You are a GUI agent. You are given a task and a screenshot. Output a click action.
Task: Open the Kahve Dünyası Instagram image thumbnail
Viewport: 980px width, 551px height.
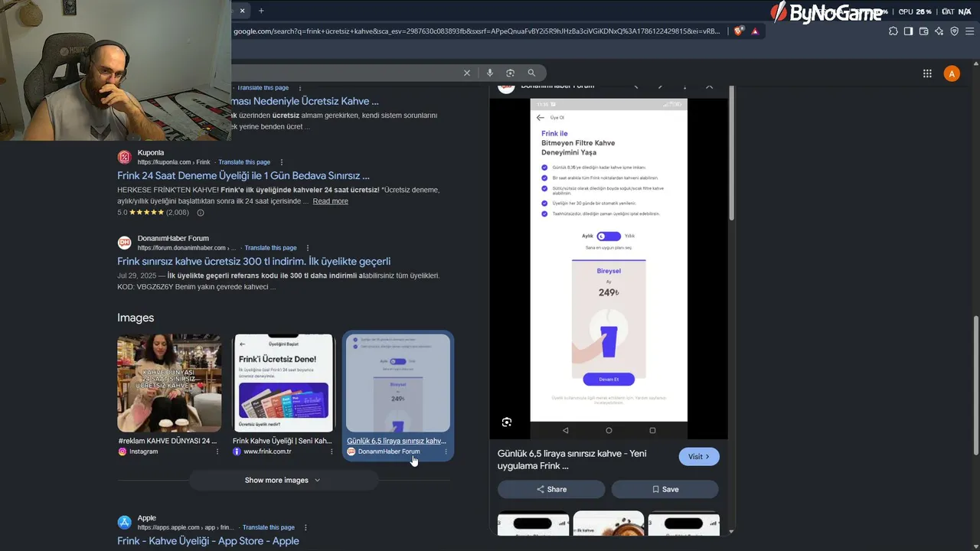tap(169, 383)
